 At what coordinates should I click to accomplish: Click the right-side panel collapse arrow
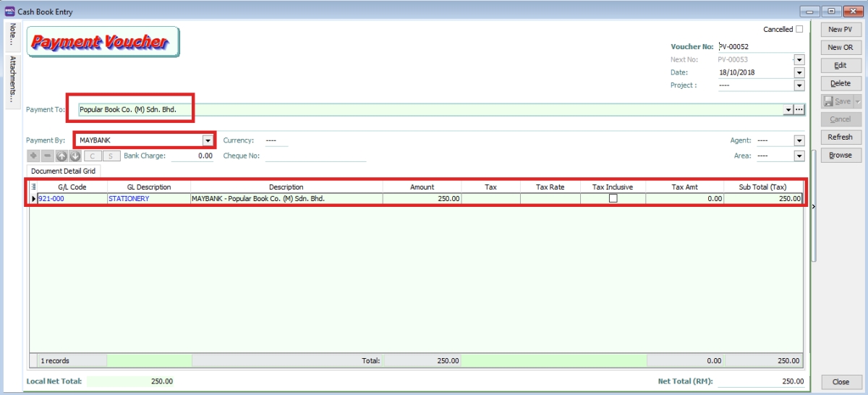tap(813, 207)
